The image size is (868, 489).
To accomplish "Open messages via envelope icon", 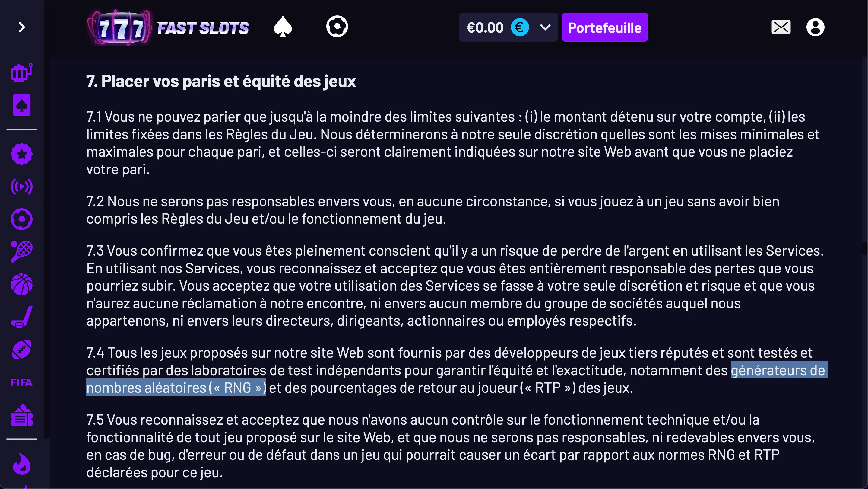I will click(781, 27).
